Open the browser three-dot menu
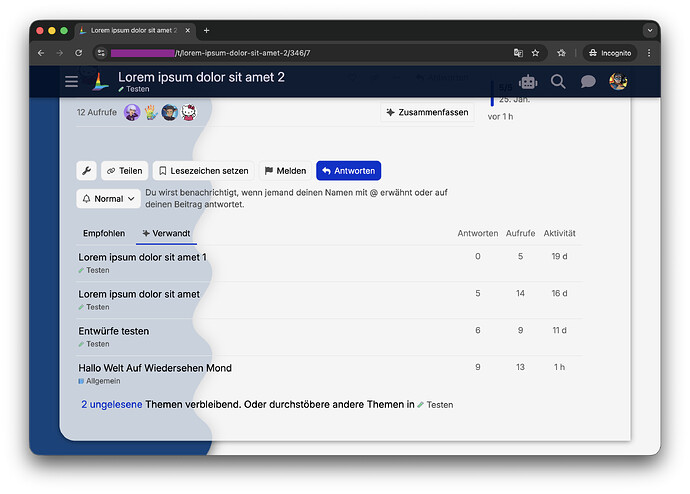The height and width of the screenshot is (494, 690). tap(649, 53)
